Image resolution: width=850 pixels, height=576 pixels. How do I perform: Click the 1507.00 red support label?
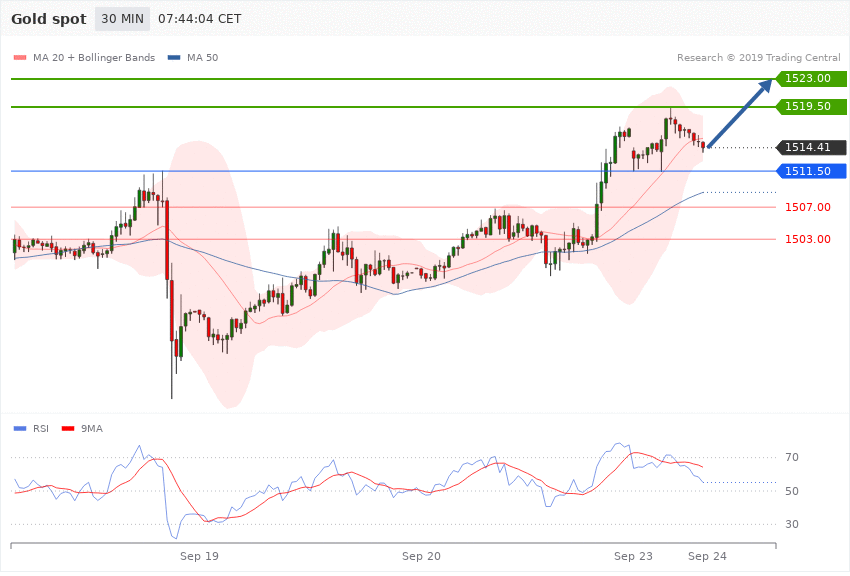pos(808,207)
